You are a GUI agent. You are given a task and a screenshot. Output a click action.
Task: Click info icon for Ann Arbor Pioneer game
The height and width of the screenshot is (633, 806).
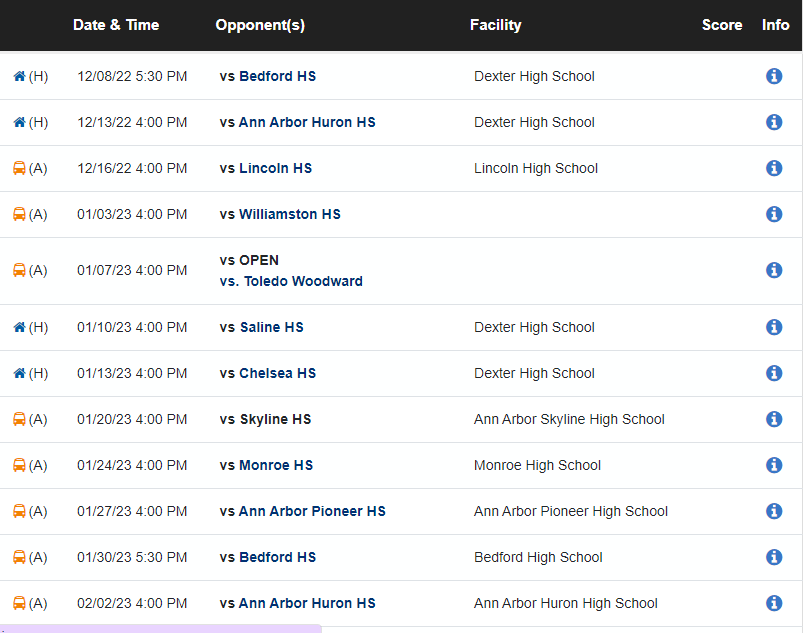[x=773, y=511]
